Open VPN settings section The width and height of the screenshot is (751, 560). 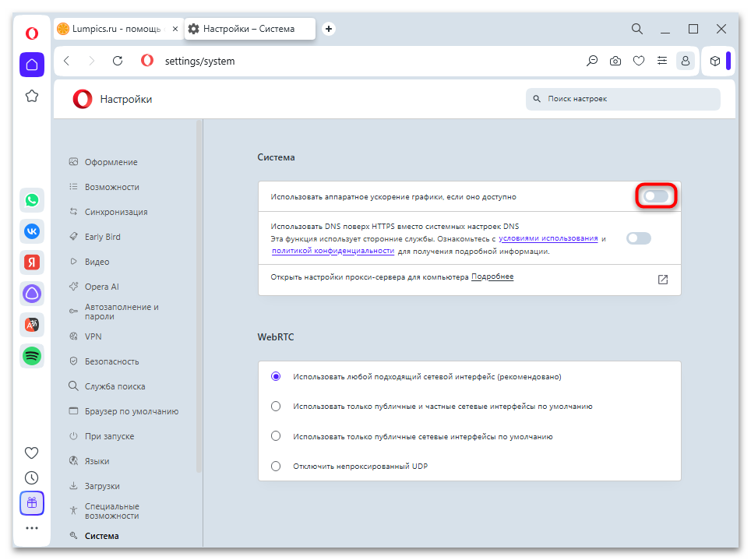(93, 336)
